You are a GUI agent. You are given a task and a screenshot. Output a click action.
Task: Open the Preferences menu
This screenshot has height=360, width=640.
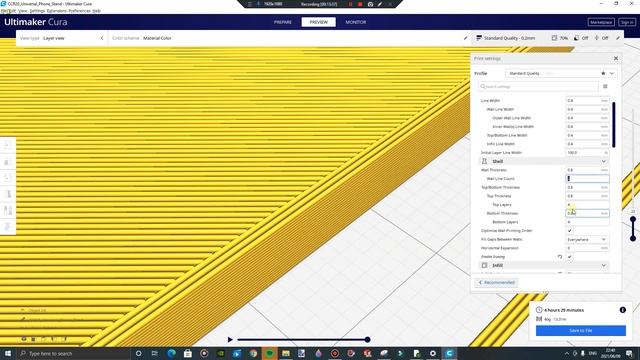click(80, 11)
